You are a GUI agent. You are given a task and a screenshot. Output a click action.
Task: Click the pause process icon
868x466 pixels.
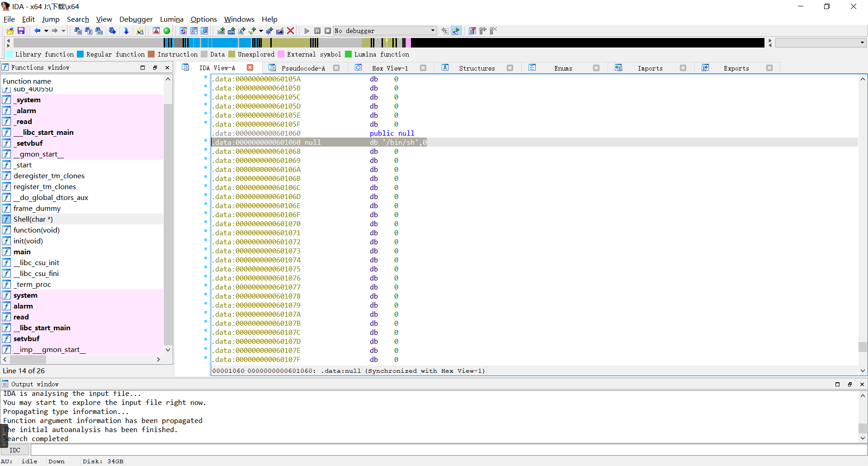tap(317, 31)
